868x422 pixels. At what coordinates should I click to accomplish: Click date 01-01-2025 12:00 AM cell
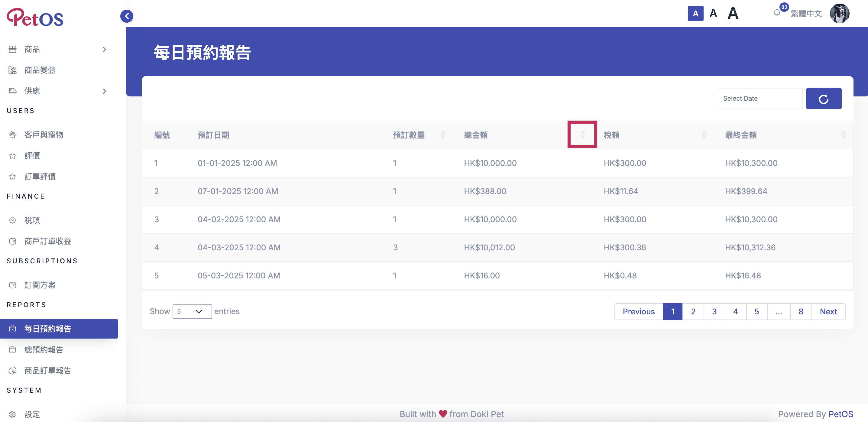click(237, 163)
